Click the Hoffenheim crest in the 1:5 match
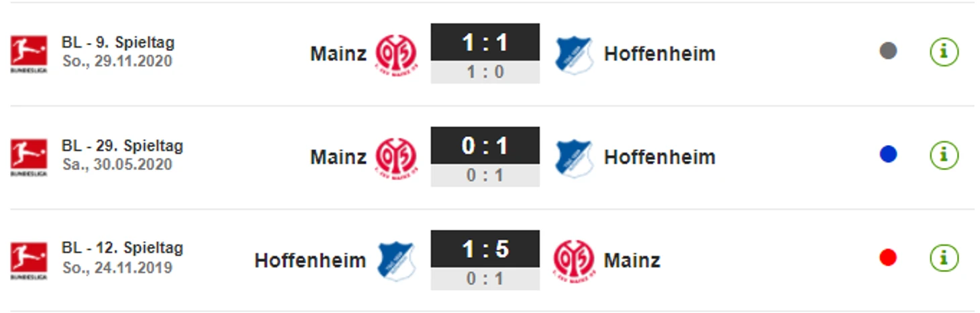The height and width of the screenshot is (313, 980). pyautogui.click(x=396, y=261)
